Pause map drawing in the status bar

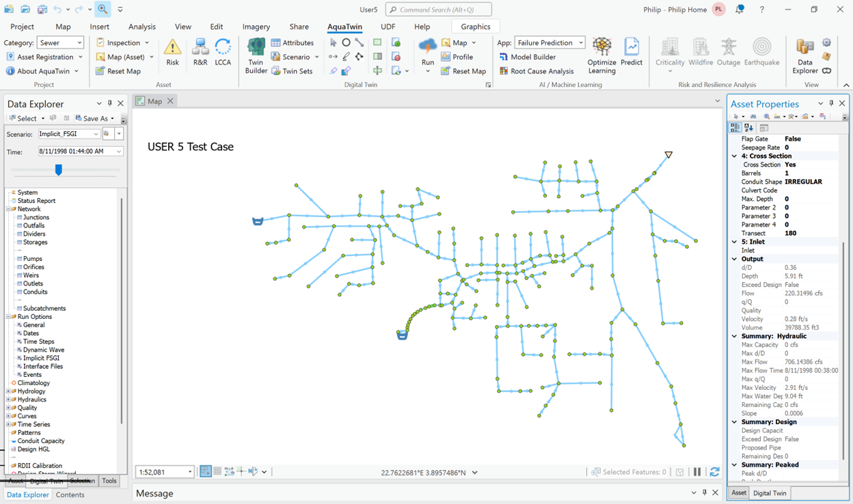tap(697, 472)
